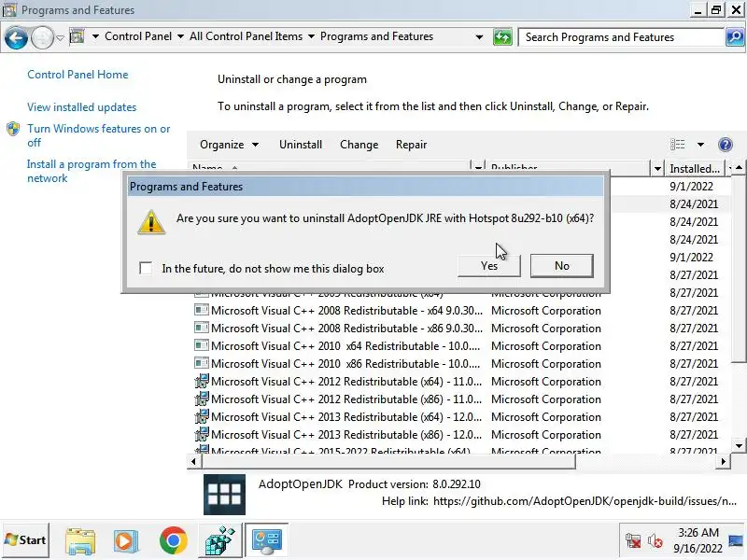Open the recent pages dropdown arrow
747x560 pixels.
pyautogui.click(x=60, y=37)
